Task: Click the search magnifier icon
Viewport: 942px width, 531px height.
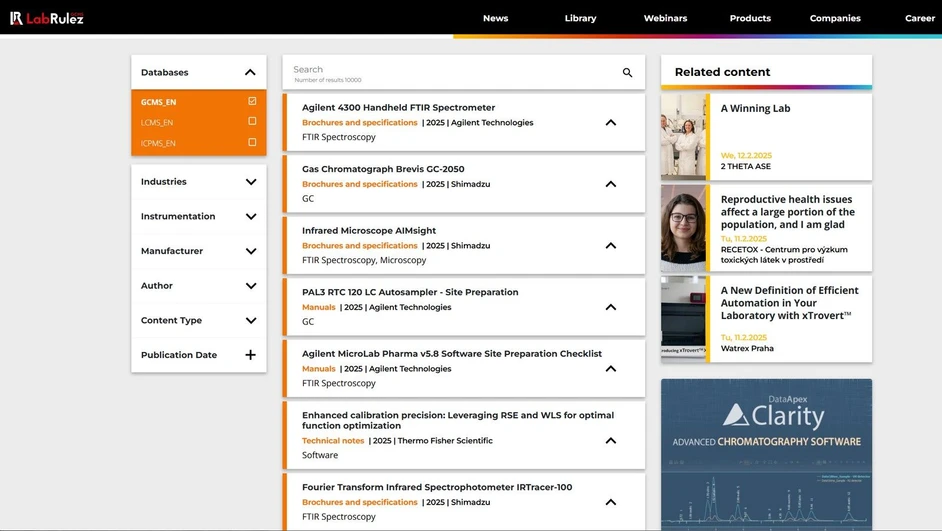Action: (x=627, y=73)
